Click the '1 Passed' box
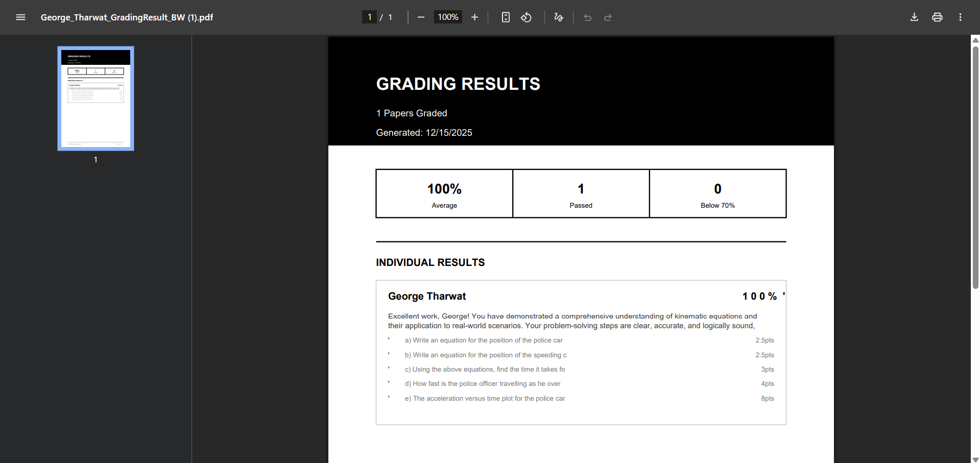 click(581, 194)
